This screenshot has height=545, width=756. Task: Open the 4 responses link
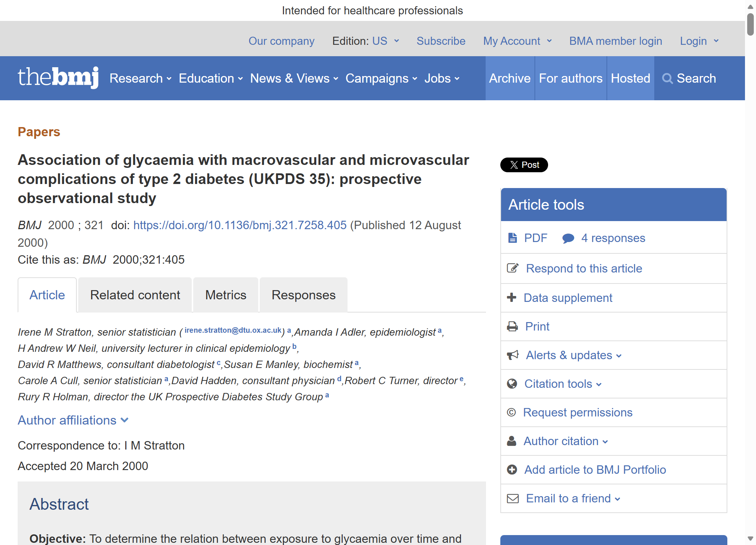tap(613, 238)
